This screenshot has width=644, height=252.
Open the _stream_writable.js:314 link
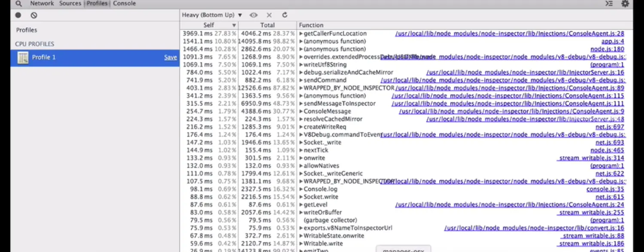tap(591, 158)
